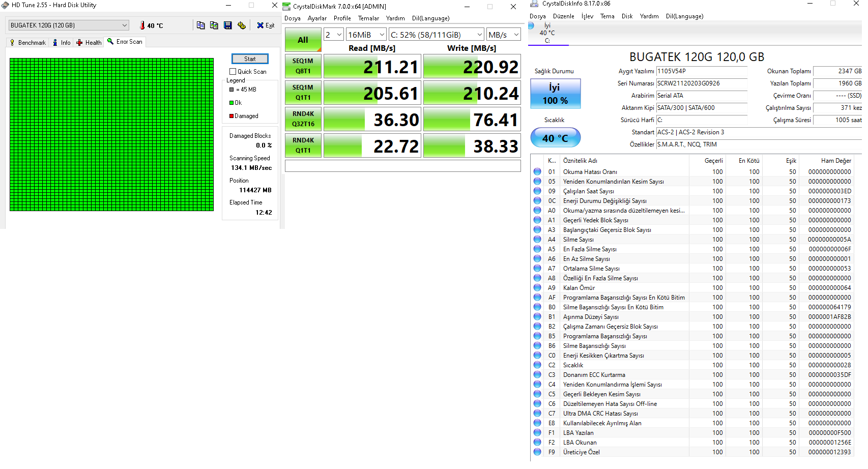Click the red Damaged legend swatch
This screenshot has height=469, width=868.
click(232, 116)
